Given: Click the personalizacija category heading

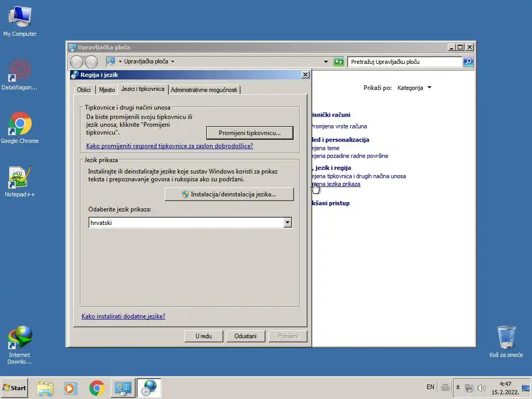Looking at the screenshot, I should 340,140.
